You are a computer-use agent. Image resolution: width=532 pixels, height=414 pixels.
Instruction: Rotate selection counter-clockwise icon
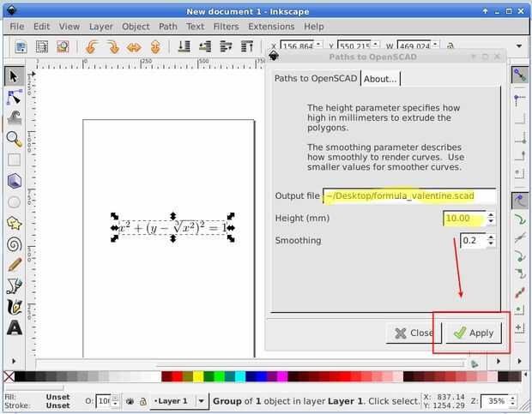(92, 47)
